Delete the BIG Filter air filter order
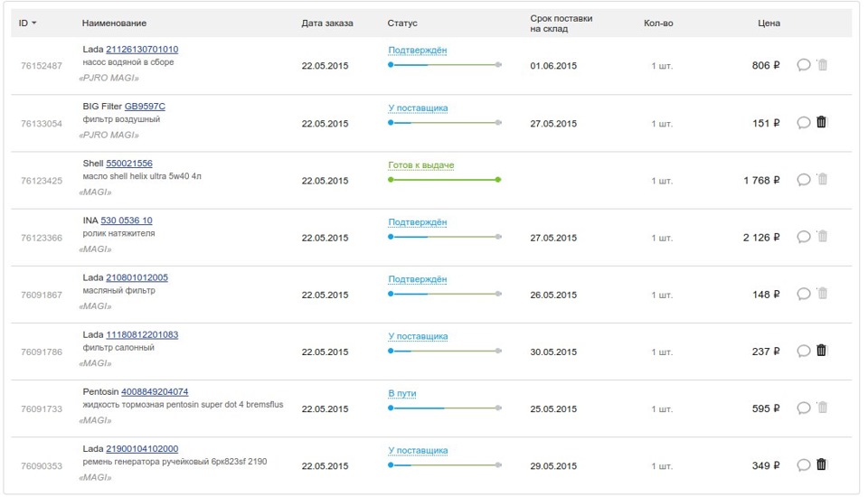 (x=821, y=122)
